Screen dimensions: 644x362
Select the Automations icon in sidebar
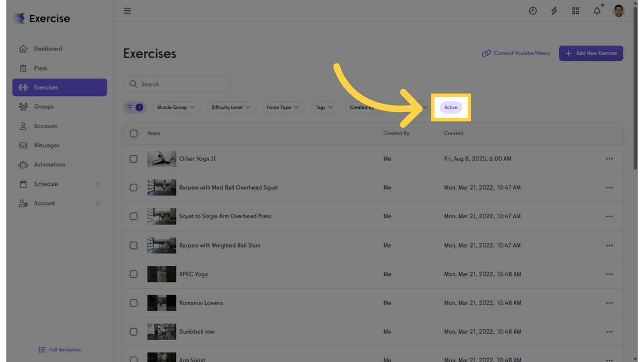pyautogui.click(x=23, y=165)
